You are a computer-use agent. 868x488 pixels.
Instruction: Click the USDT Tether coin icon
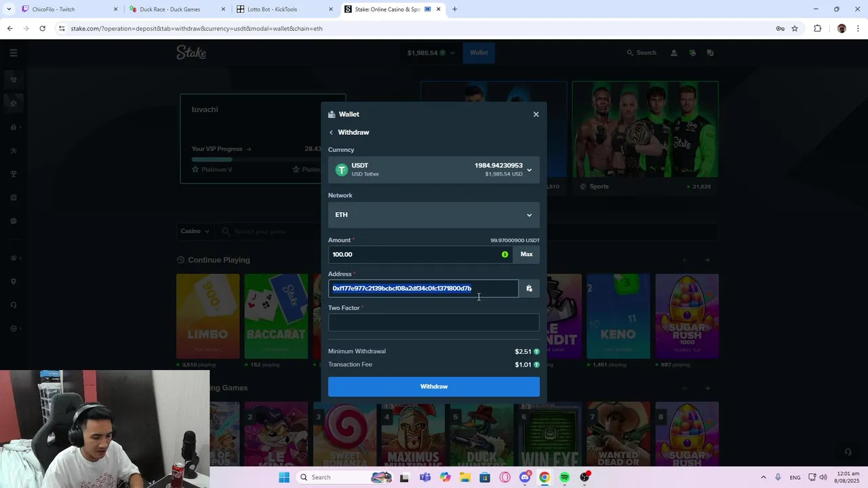341,169
